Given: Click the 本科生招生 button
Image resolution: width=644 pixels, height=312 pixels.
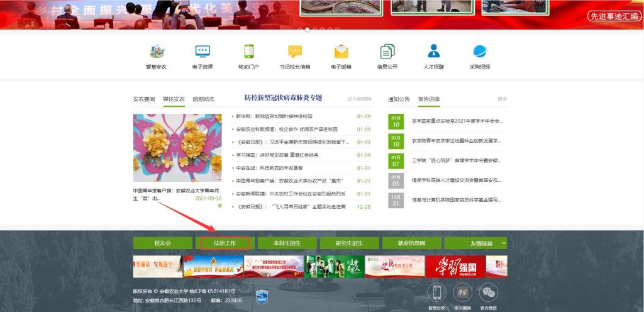Looking at the screenshot, I should click(287, 243).
